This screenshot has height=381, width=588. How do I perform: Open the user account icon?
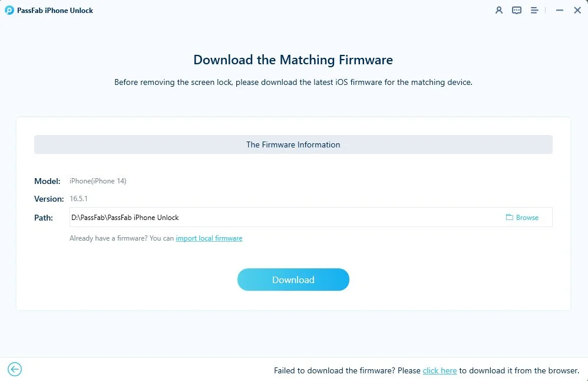point(500,10)
